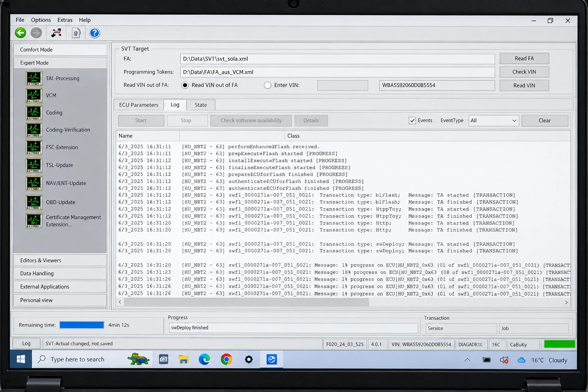Click the green back arrow icon

pyautogui.click(x=21, y=33)
